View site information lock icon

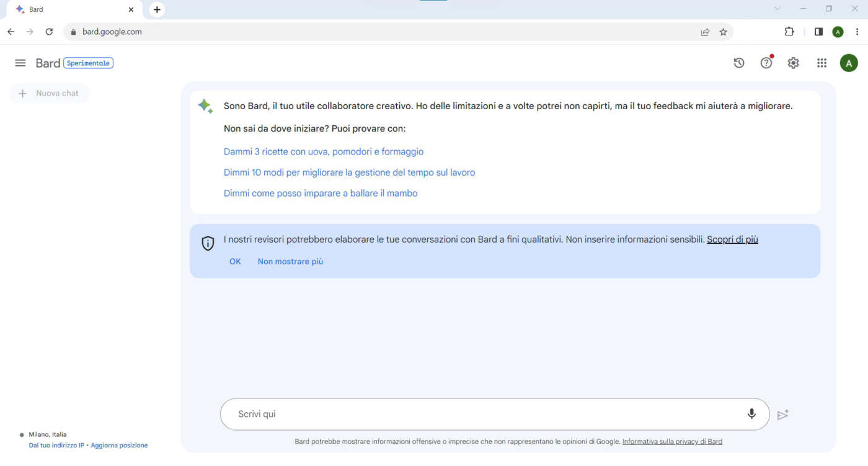(73, 32)
